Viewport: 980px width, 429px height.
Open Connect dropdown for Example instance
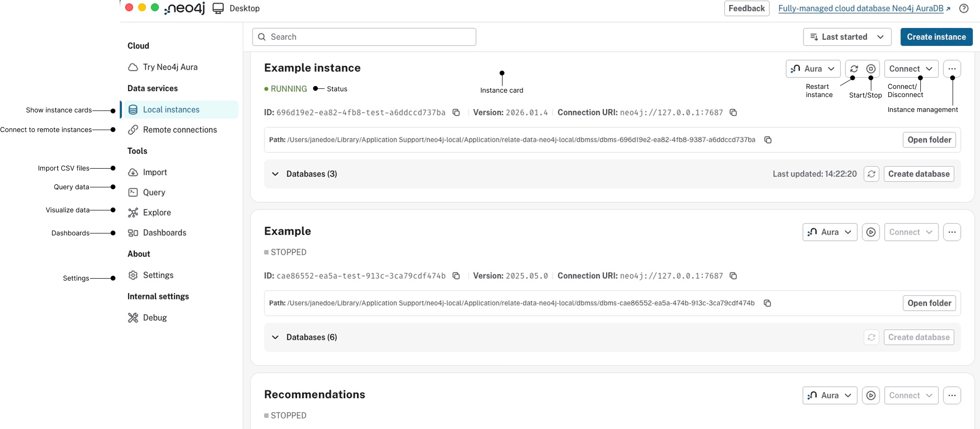click(911, 69)
